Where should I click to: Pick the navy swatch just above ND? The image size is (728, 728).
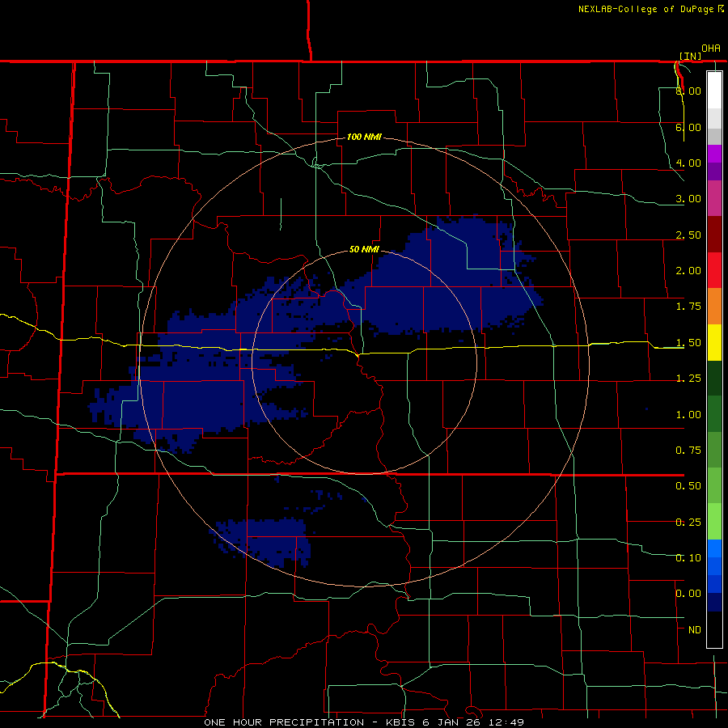[714, 602]
